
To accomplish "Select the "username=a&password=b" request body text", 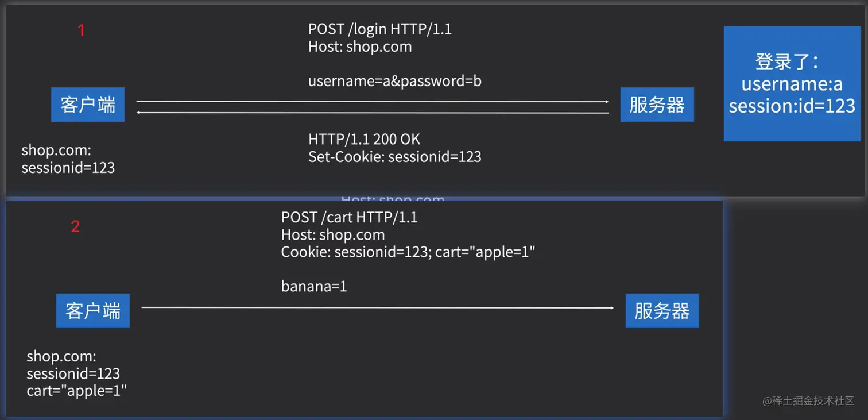I will click(x=394, y=82).
